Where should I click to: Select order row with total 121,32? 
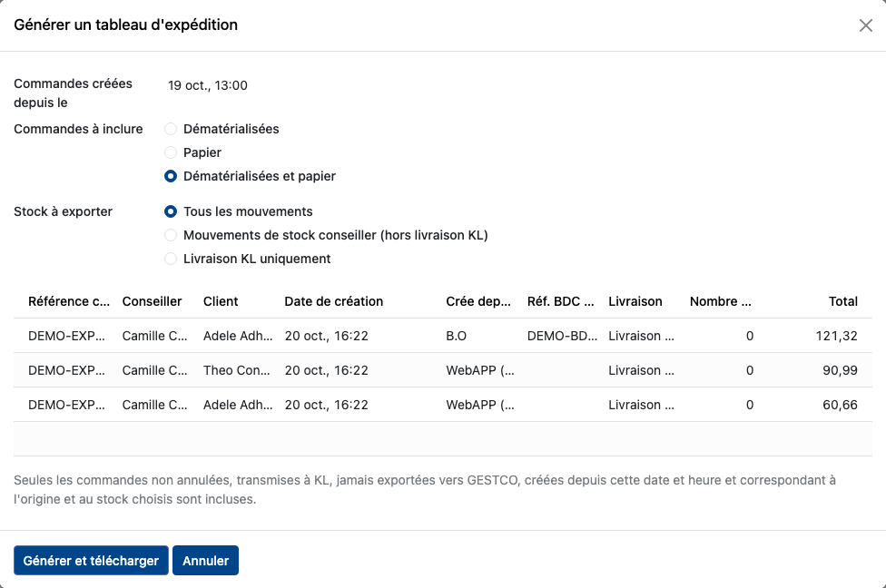coord(443,336)
